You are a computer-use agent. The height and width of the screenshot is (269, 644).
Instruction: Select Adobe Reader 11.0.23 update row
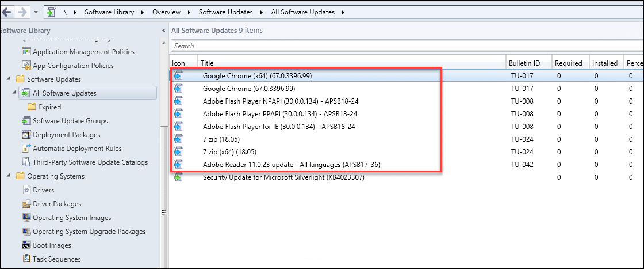coord(407,165)
